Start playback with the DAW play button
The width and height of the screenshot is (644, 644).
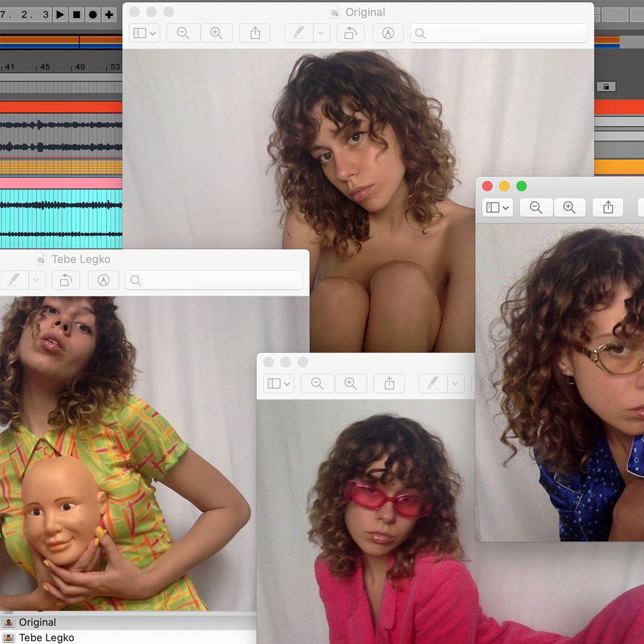[x=60, y=15]
